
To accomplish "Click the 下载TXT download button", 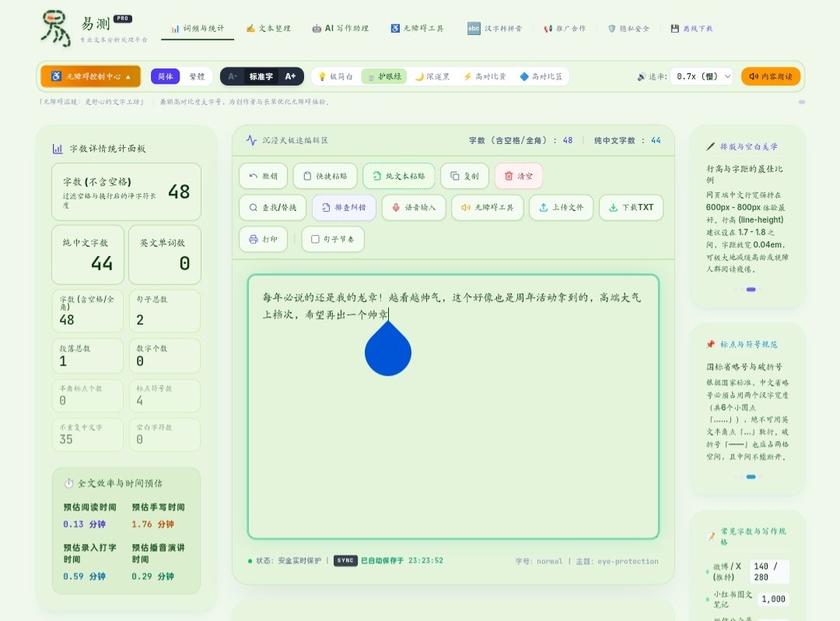I will tap(631, 207).
